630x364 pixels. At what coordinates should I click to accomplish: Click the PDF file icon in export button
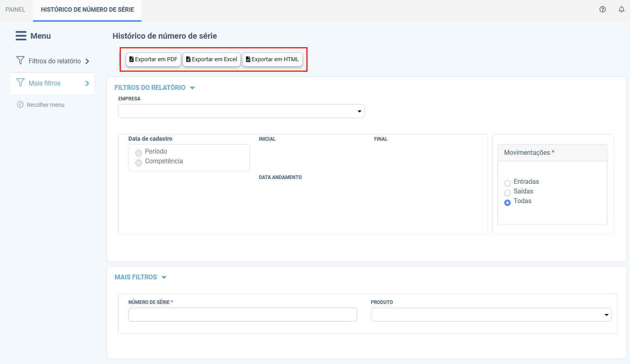pyautogui.click(x=131, y=59)
